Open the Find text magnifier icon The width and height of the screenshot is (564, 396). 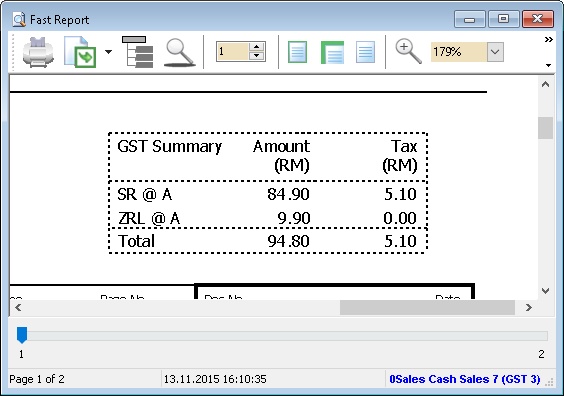coord(179,53)
